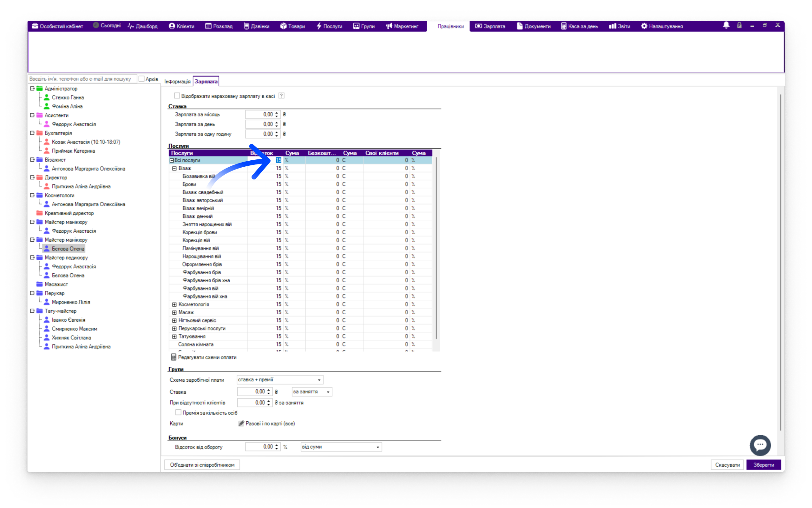Open the Дзвінки phone icon

[246, 26]
